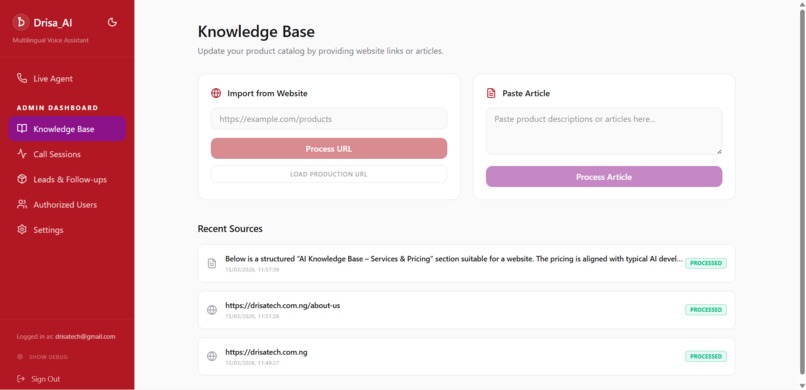Click the Knowledge Base page title
Image resolution: width=806 pixels, height=390 pixels.
coord(256,32)
